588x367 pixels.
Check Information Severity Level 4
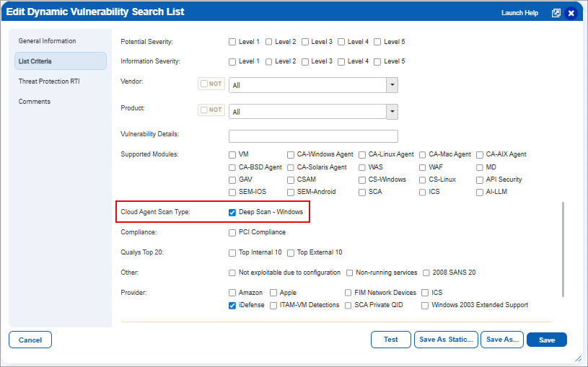click(x=341, y=62)
